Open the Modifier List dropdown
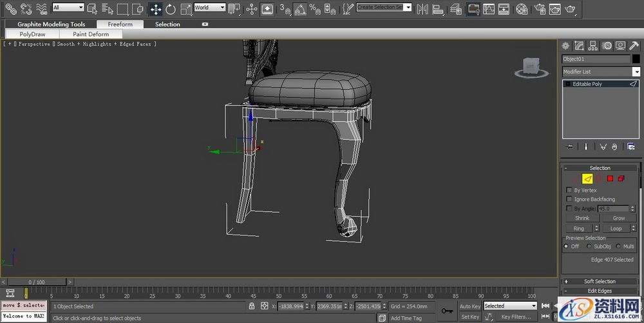Image resolution: width=644 pixels, height=323 pixels. pyautogui.click(x=600, y=72)
